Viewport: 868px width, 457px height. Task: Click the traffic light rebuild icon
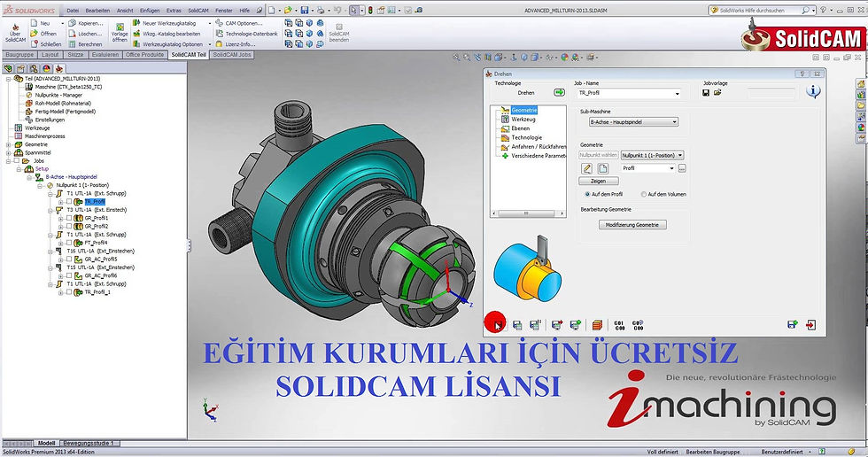tap(370, 10)
